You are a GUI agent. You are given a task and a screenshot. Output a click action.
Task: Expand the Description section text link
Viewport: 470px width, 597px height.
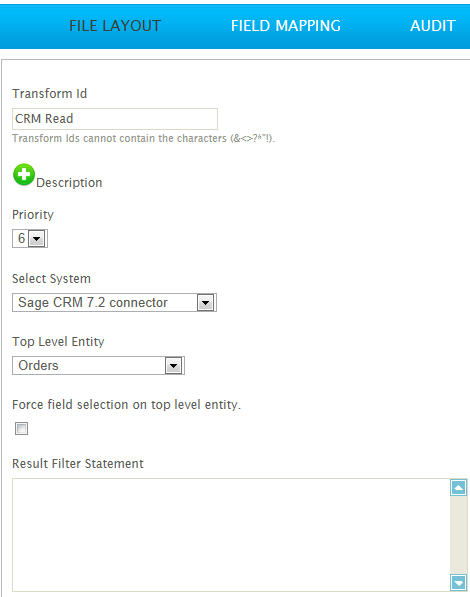point(69,183)
